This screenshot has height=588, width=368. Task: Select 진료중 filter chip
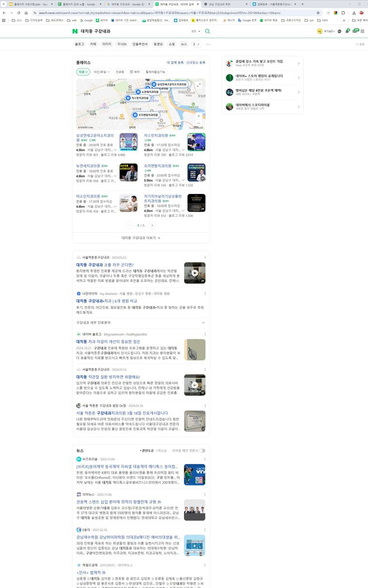(120, 72)
